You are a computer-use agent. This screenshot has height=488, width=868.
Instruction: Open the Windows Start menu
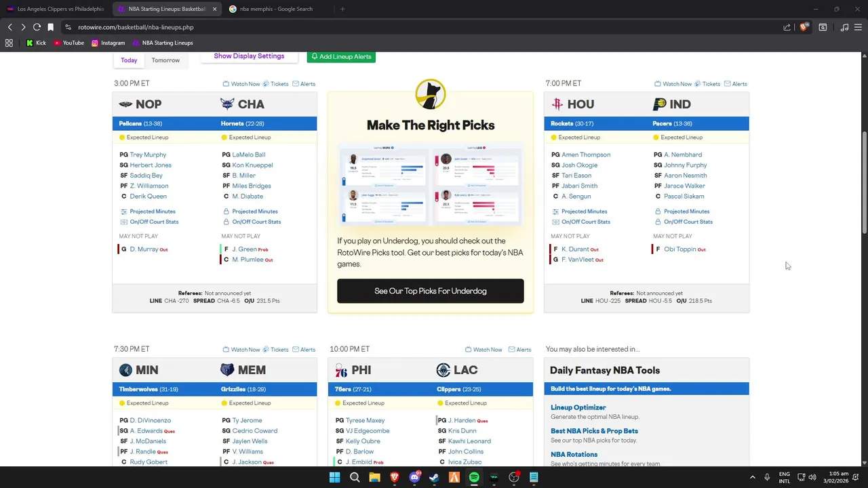tap(334, 477)
